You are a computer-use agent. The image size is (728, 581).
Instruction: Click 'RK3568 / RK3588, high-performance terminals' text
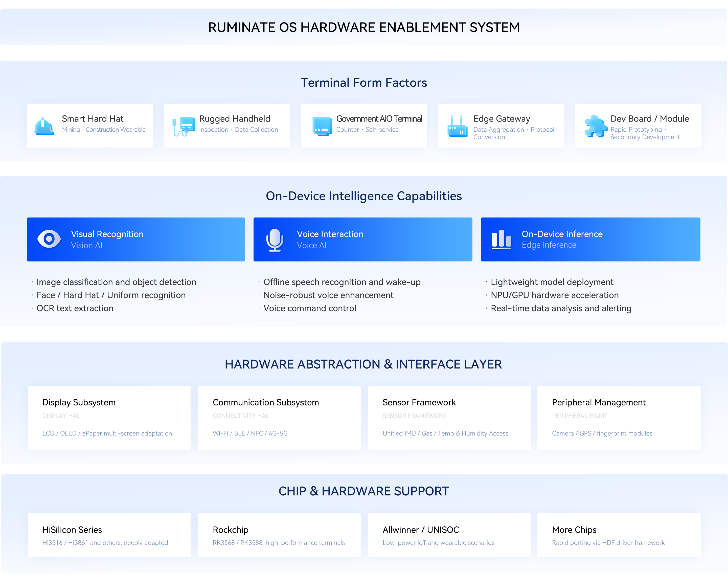279,543
